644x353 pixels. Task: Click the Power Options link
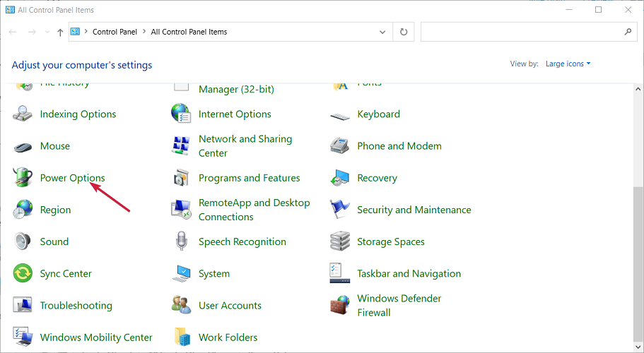(72, 178)
